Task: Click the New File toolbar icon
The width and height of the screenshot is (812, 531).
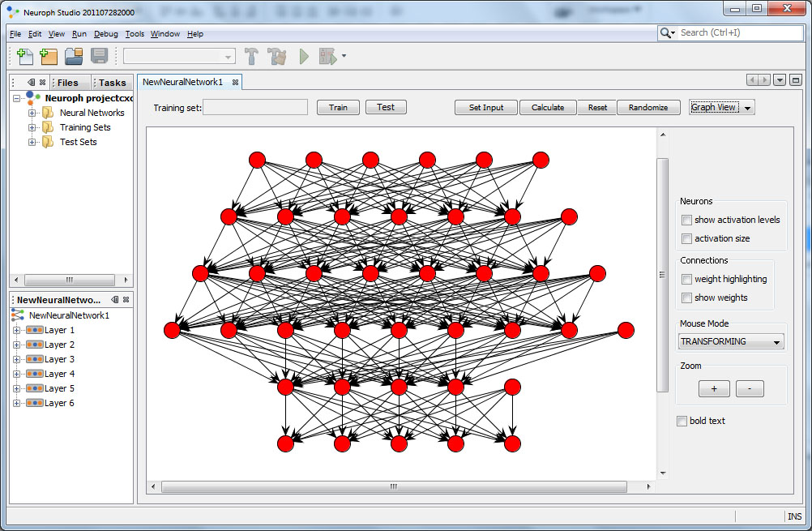Action: pos(25,56)
